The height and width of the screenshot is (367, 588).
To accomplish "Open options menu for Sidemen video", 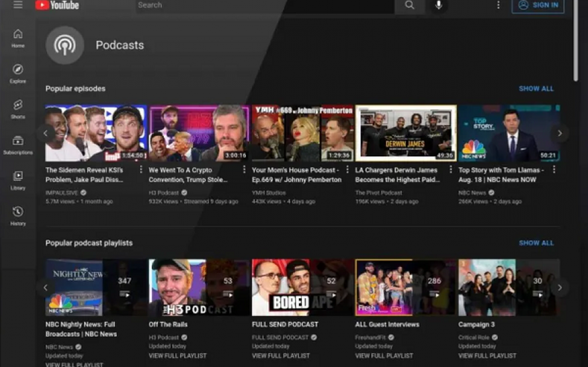I will pos(141,170).
